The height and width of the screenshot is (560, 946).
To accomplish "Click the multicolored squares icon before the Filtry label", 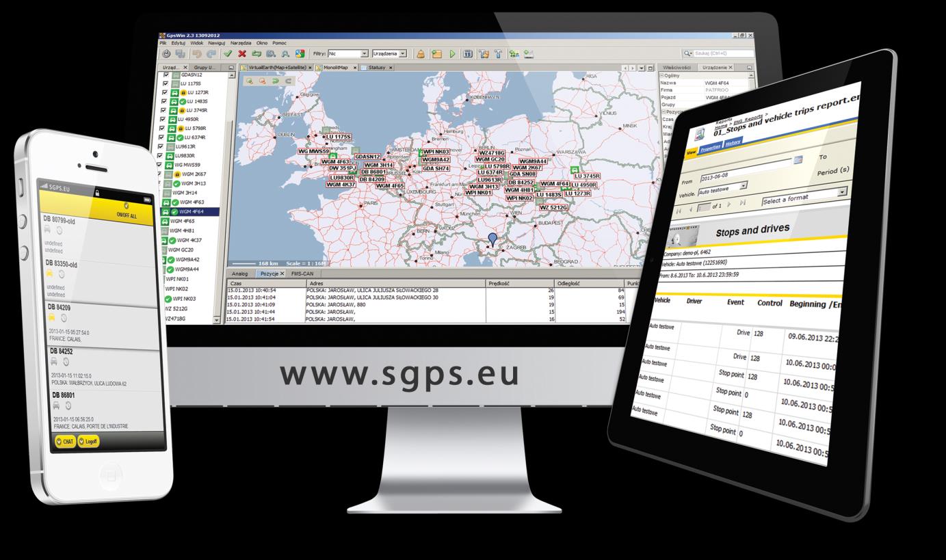I will pyautogui.click(x=300, y=53).
